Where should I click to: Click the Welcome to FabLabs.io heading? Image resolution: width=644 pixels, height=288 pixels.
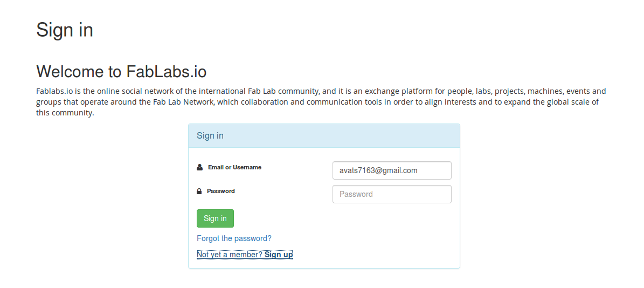[121, 71]
